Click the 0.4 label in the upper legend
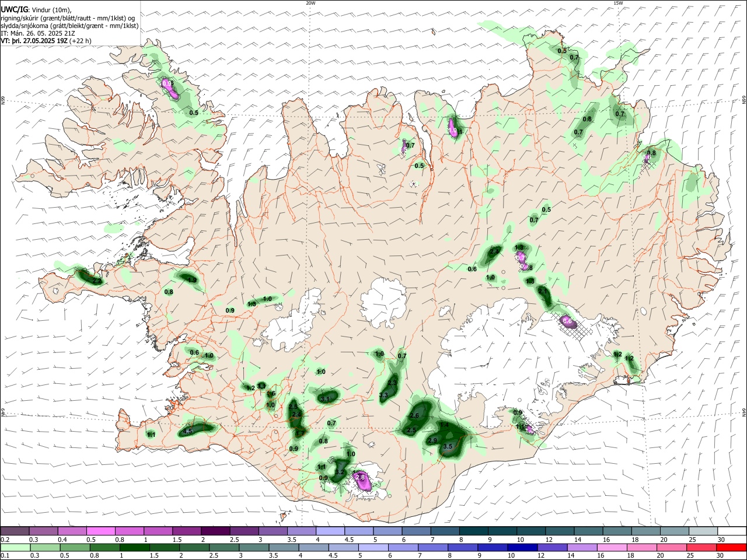The height and width of the screenshot is (560, 747). [x=62, y=540]
